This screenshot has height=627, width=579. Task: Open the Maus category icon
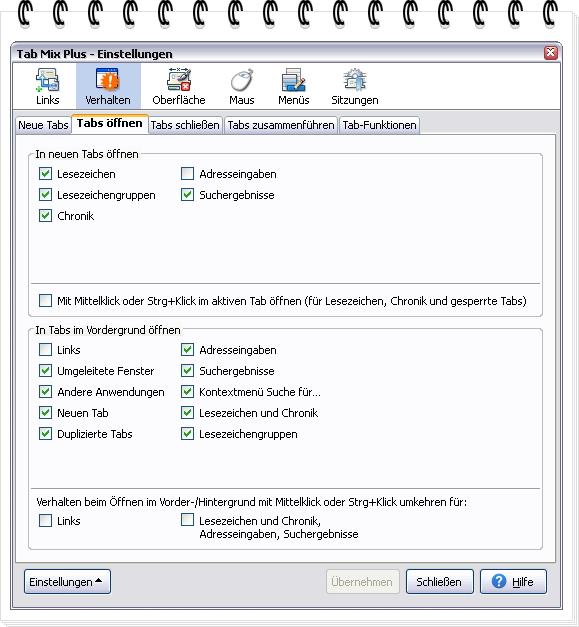pyautogui.click(x=242, y=86)
